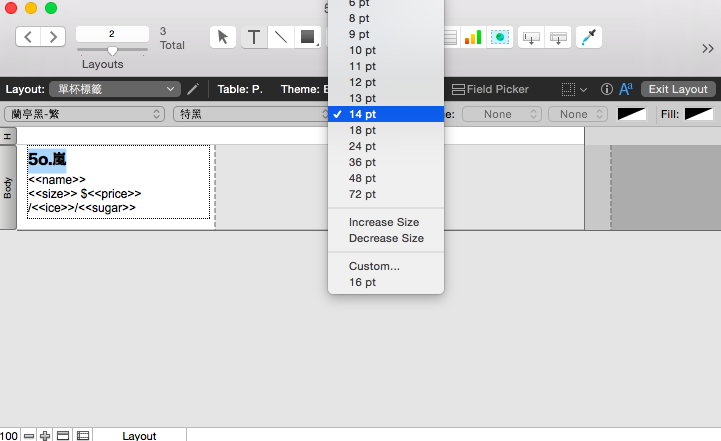Click the <<size>> $<<price>> line
The width and height of the screenshot is (721, 441).
click(85, 194)
